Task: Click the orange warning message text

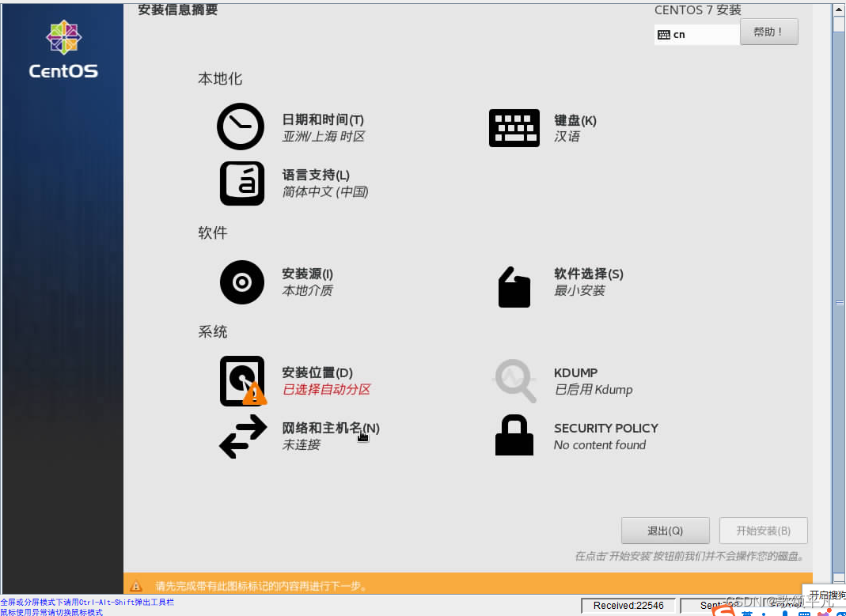Action: [262, 586]
